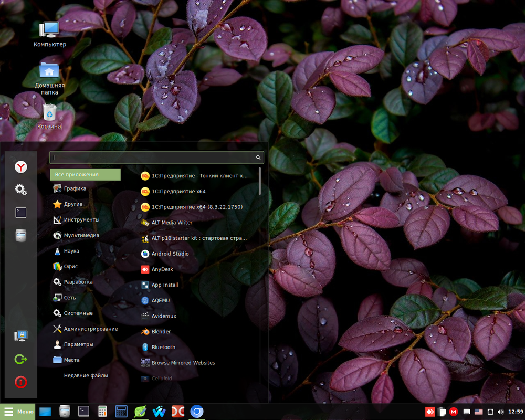525x420 pixels.
Task: Click the 12:59 clock in panel
Action: pyautogui.click(x=516, y=412)
